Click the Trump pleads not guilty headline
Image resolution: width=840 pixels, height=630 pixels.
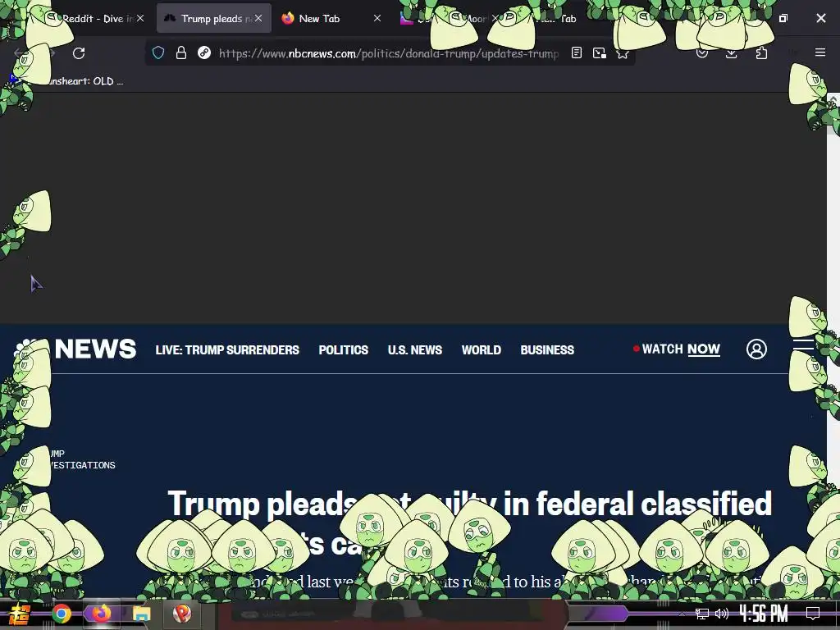(469, 523)
